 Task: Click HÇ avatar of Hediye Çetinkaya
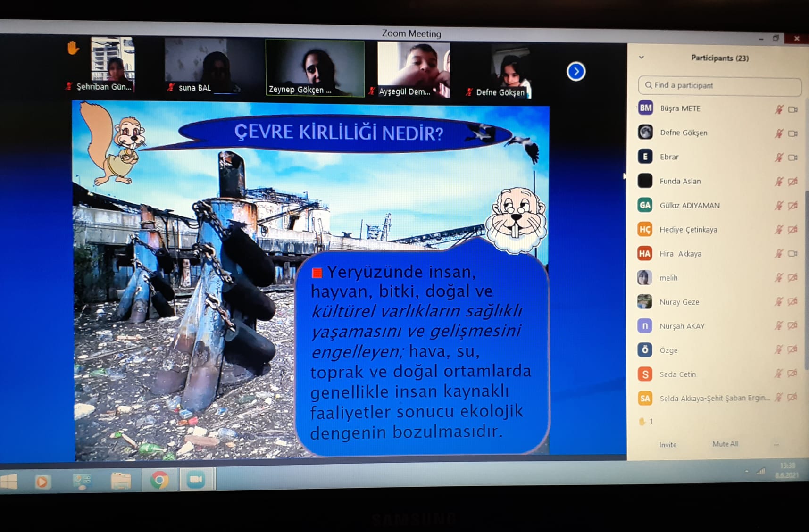645,229
